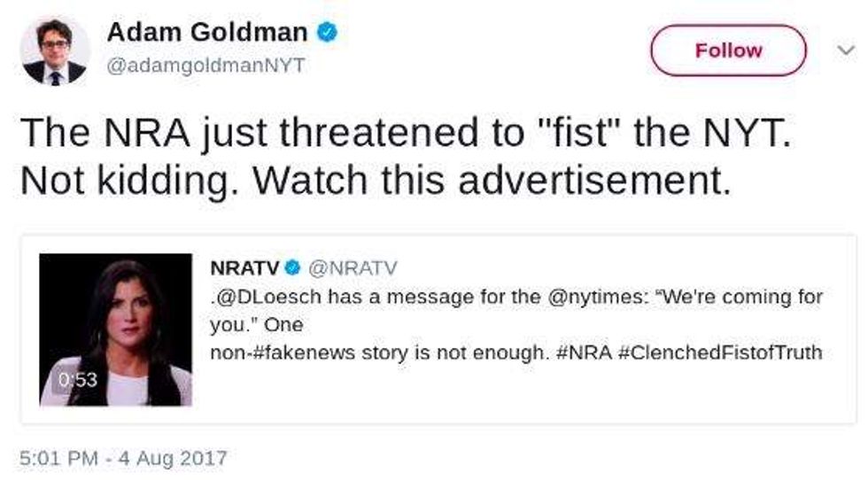The height and width of the screenshot is (480, 868).
Task: Click the 5:01 PM - 4 Aug 2017 timestamp
Action: point(123,458)
